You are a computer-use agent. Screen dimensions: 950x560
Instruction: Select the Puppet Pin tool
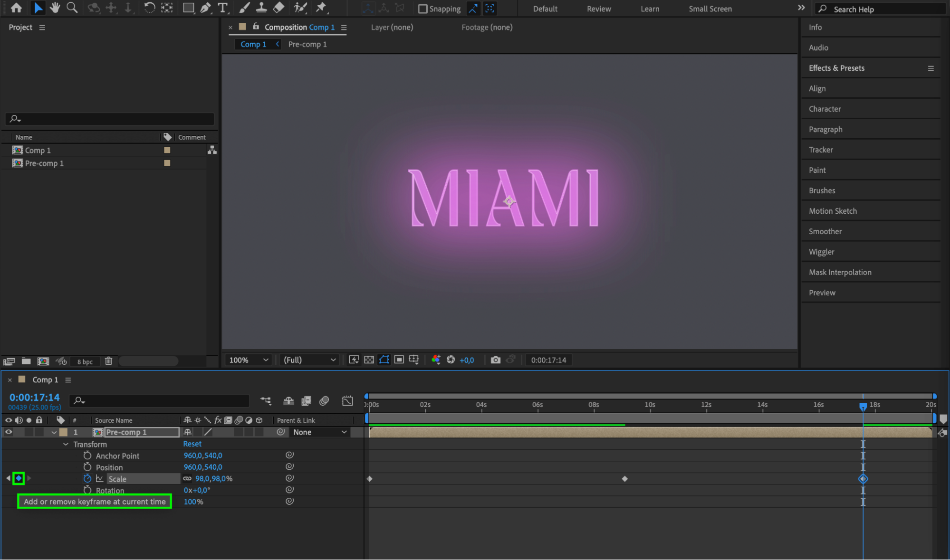click(322, 8)
